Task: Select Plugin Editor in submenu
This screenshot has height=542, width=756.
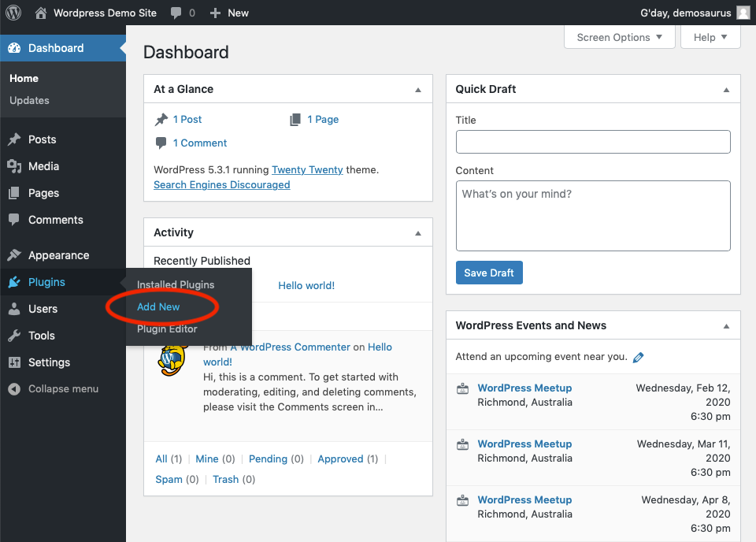Action: 167,329
